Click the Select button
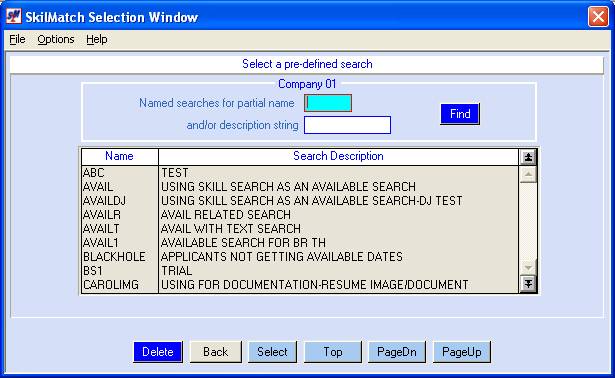Image resolution: width=615 pixels, height=378 pixels. point(272,352)
